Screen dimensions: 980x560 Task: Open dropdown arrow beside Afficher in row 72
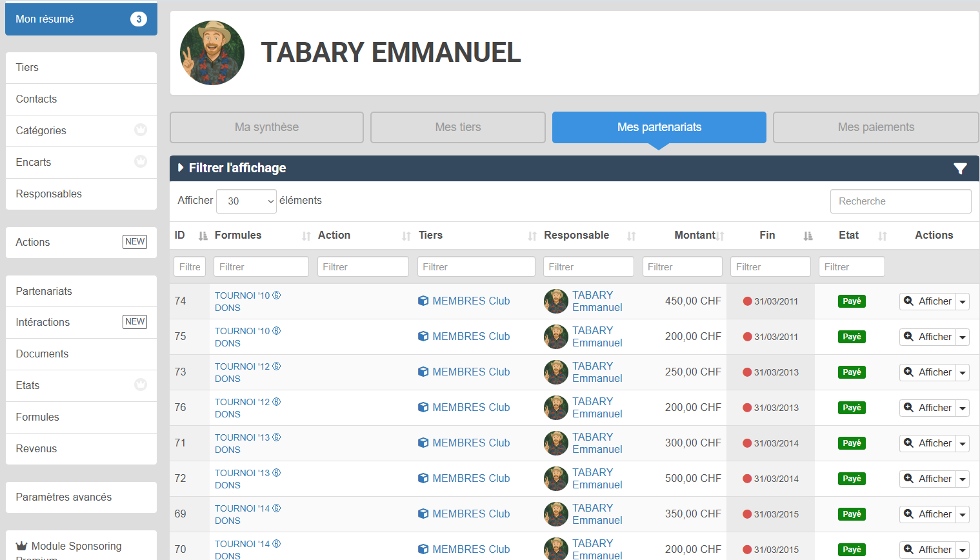click(x=963, y=479)
